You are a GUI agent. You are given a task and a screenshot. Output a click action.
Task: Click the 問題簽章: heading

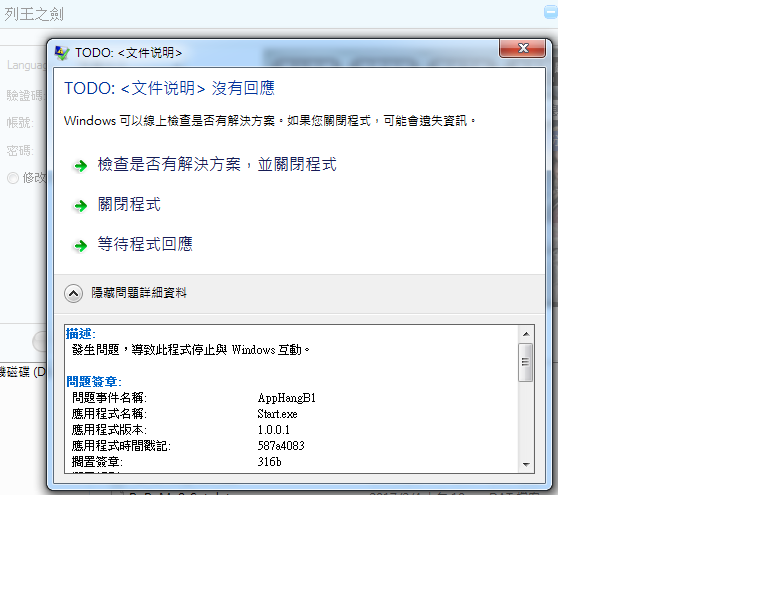(94, 381)
